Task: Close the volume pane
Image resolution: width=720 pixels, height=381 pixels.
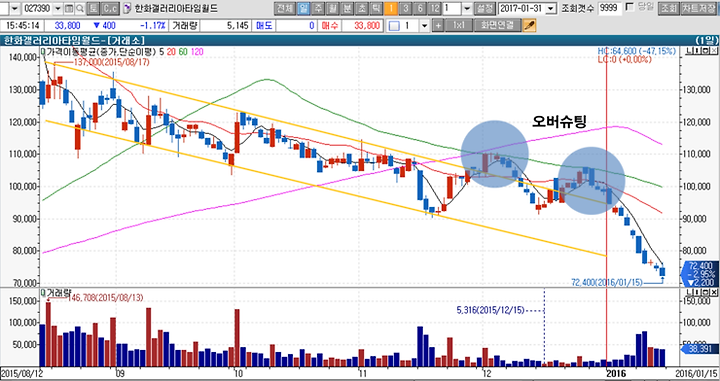Action: click(x=714, y=292)
